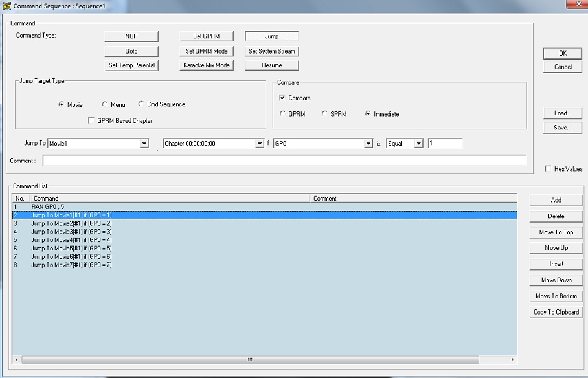Select row "Jump To Movie4[#1] if (GP0 = 4)"
This screenshot has width=588, height=378.
pyautogui.click(x=264, y=240)
